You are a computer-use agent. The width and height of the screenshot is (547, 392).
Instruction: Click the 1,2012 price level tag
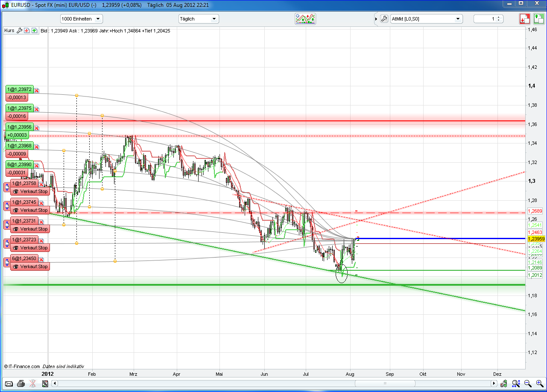[x=535, y=275]
